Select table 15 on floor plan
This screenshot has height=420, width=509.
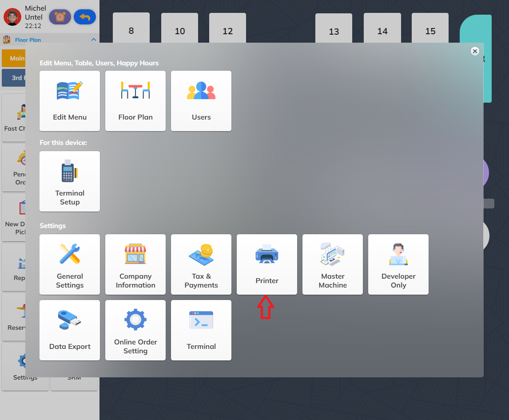(x=430, y=28)
